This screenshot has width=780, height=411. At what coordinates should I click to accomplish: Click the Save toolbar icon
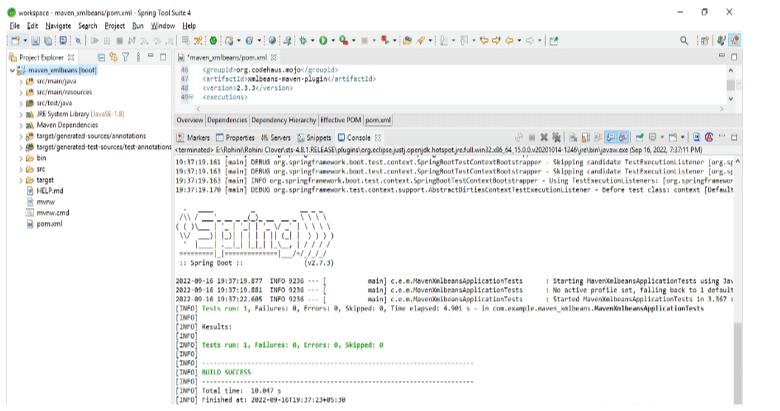click(x=35, y=40)
